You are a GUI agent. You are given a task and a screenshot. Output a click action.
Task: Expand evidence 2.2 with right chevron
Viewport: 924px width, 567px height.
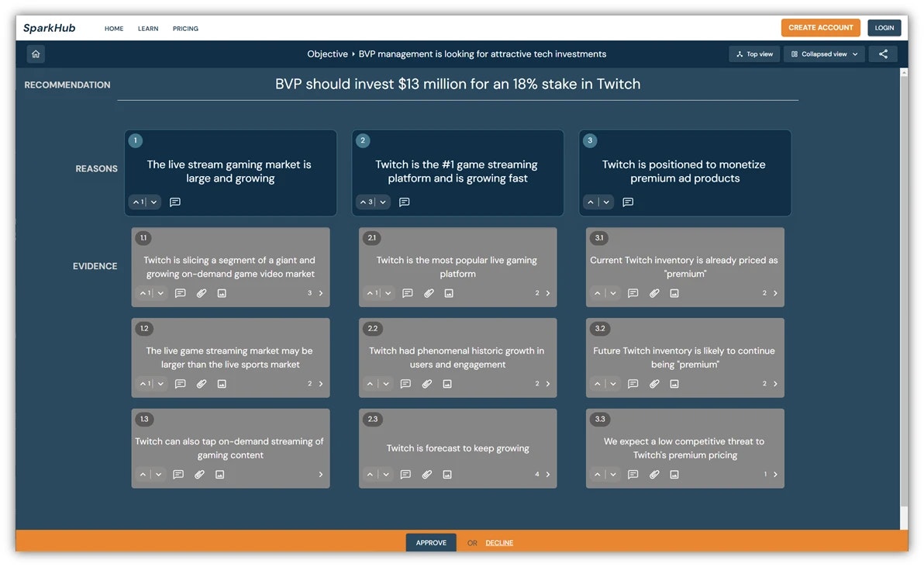(x=548, y=384)
